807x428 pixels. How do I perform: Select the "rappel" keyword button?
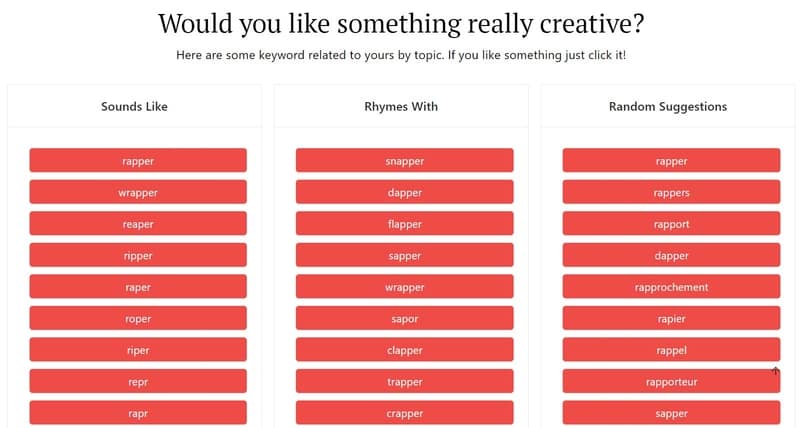click(x=671, y=350)
